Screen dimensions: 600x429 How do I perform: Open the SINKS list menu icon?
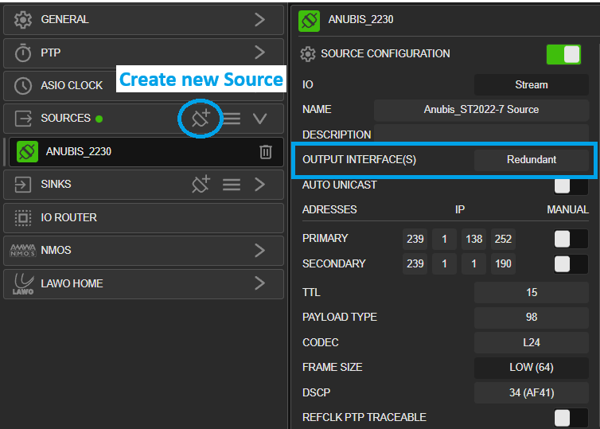coord(232,184)
